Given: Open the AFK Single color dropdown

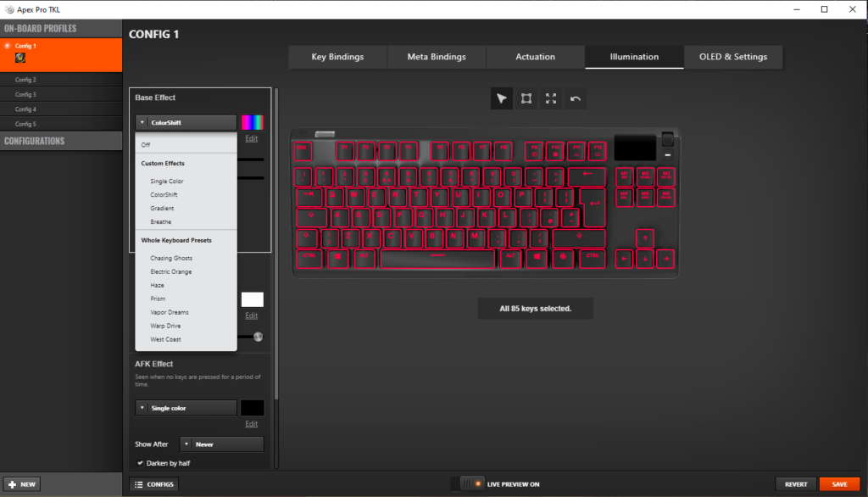Looking at the screenshot, I should [186, 408].
